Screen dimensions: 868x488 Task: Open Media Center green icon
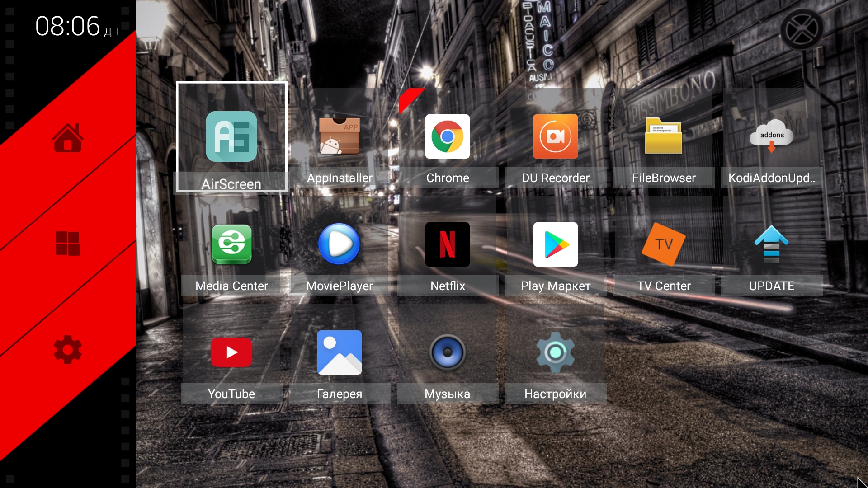click(231, 244)
